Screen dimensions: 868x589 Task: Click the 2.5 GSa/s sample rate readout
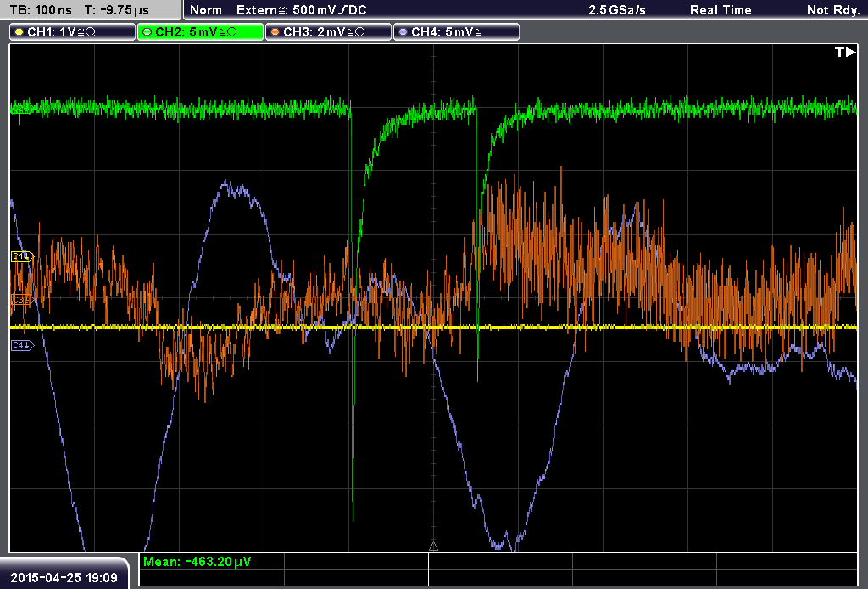617,10
